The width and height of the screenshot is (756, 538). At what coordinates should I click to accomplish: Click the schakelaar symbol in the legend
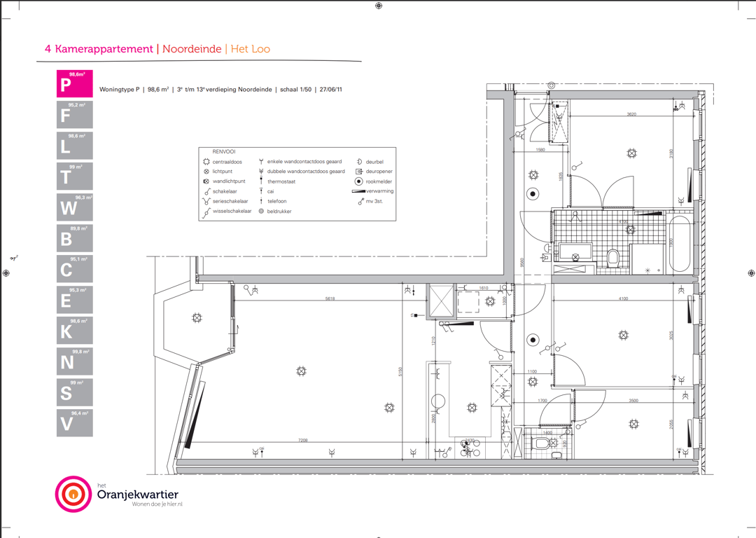pyautogui.click(x=207, y=191)
